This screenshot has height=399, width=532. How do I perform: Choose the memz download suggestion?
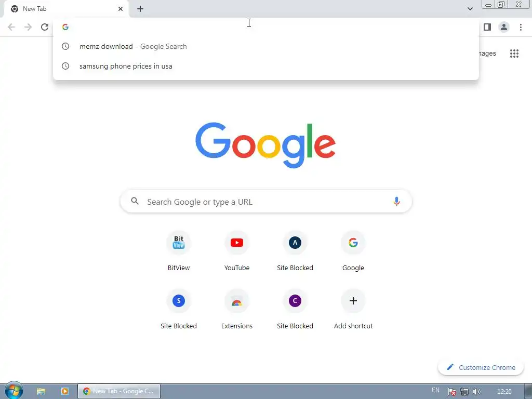click(x=266, y=46)
